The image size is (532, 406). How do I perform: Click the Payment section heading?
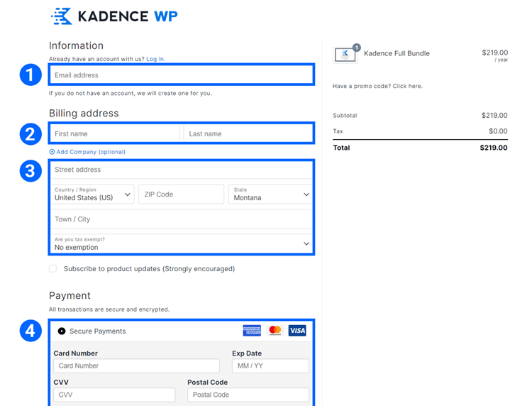(70, 296)
